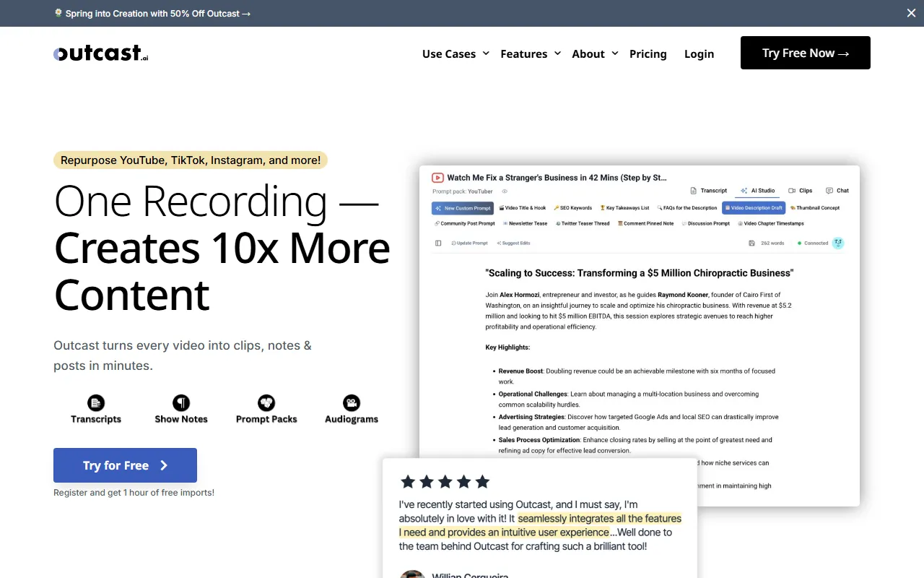
Task: Click the Transcripts feature icon
Action: (96, 403)
